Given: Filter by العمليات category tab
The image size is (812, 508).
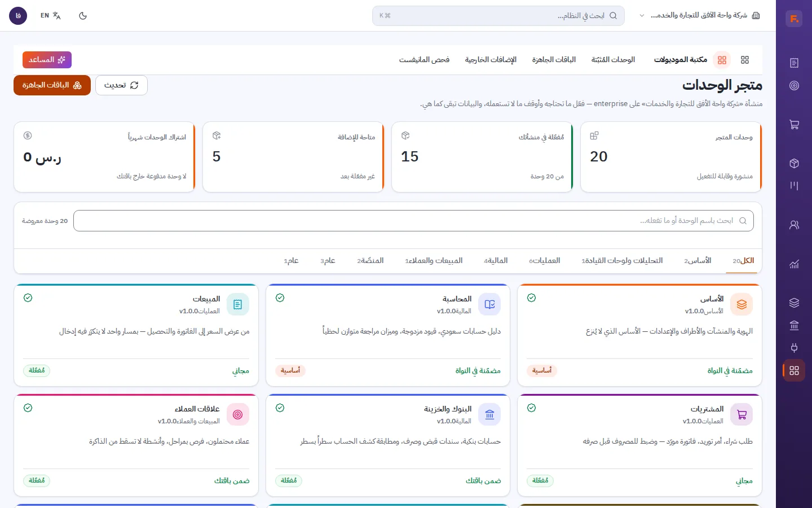Looking at the screenshot, I should point(545,261).
